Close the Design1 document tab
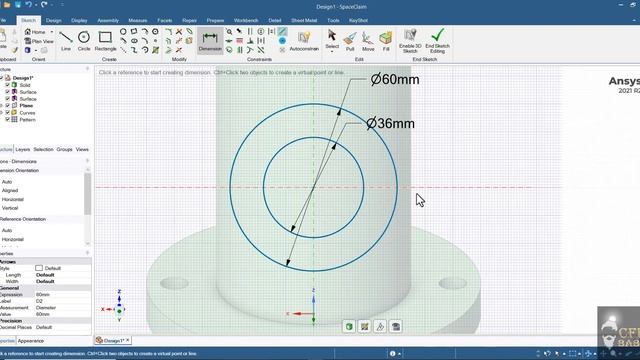 (x=128, y=340)
